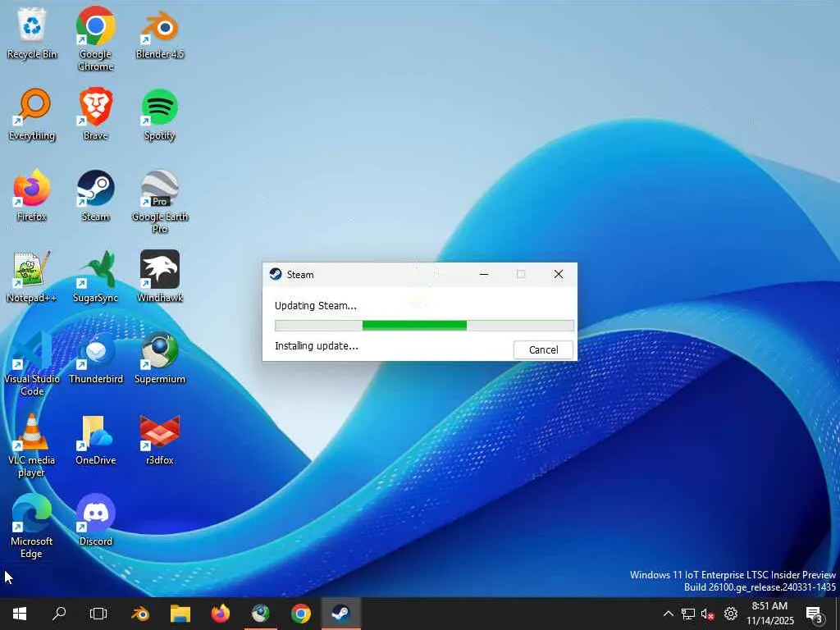Switch to Steam taskbar button
Viewport: 840px width, 630px height.
[x=341, y=614]
